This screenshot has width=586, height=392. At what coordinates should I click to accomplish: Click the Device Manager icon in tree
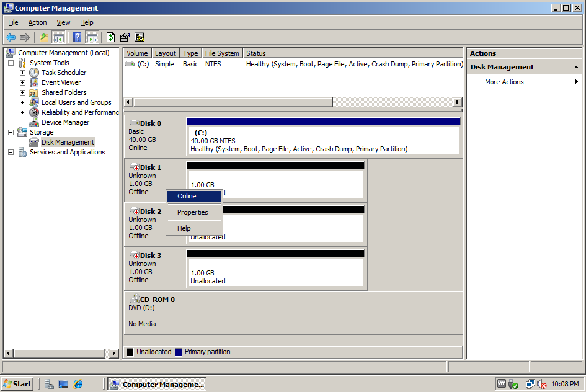coord(34,122)
